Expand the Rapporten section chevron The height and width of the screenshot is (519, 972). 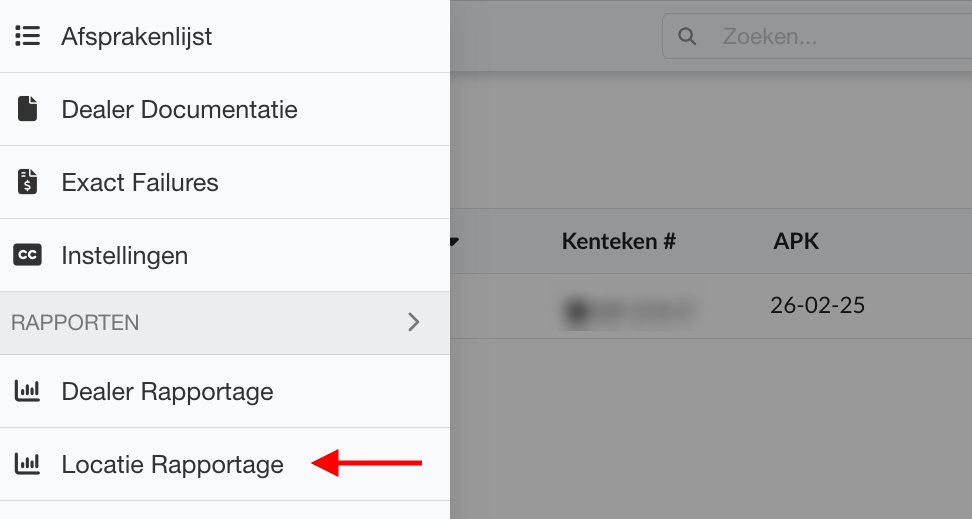414,322
